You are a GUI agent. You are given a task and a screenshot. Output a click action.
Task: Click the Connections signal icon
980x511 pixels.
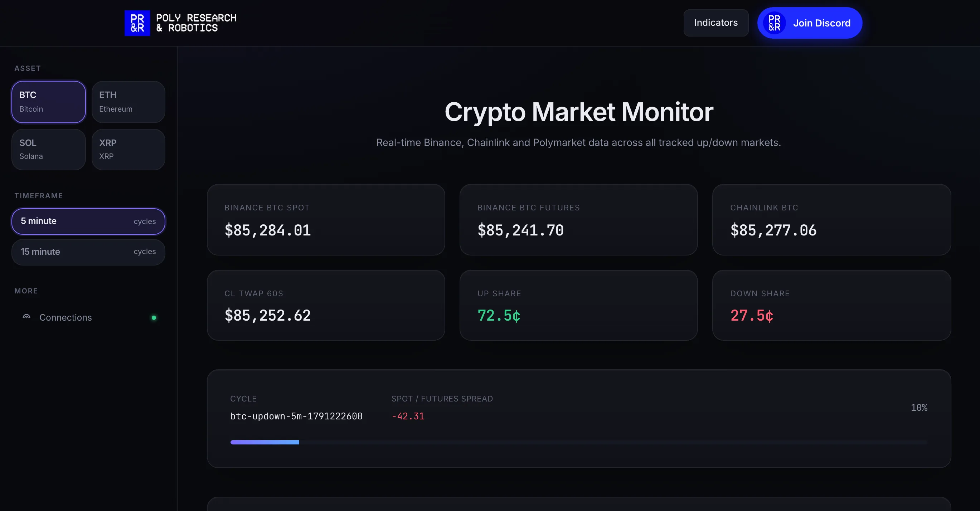(26, 317)
